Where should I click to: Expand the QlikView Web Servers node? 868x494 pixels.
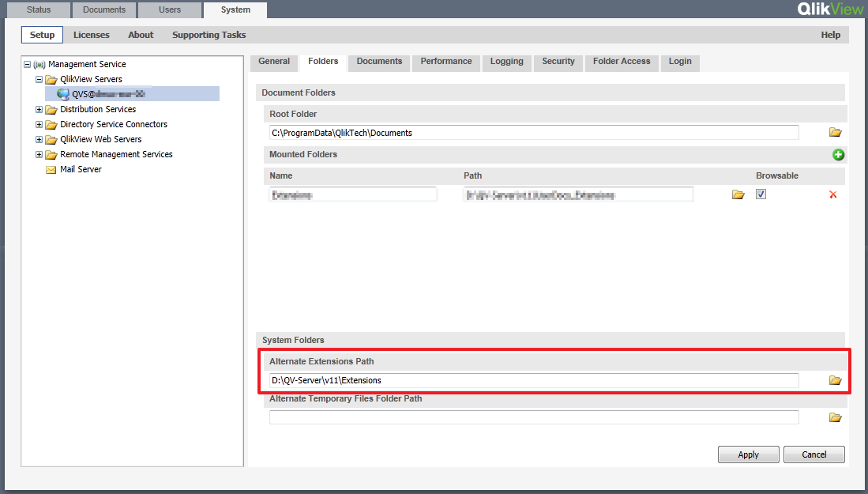[x=39, y=139]
